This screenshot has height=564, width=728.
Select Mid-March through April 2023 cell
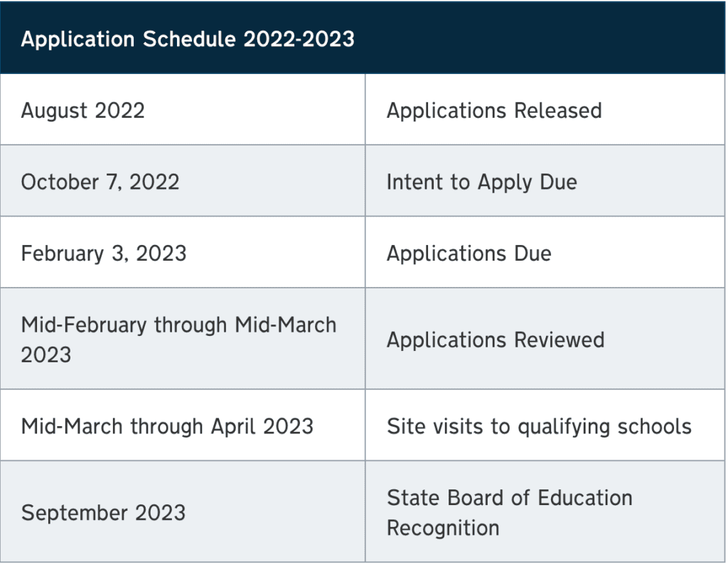[183, 425]
